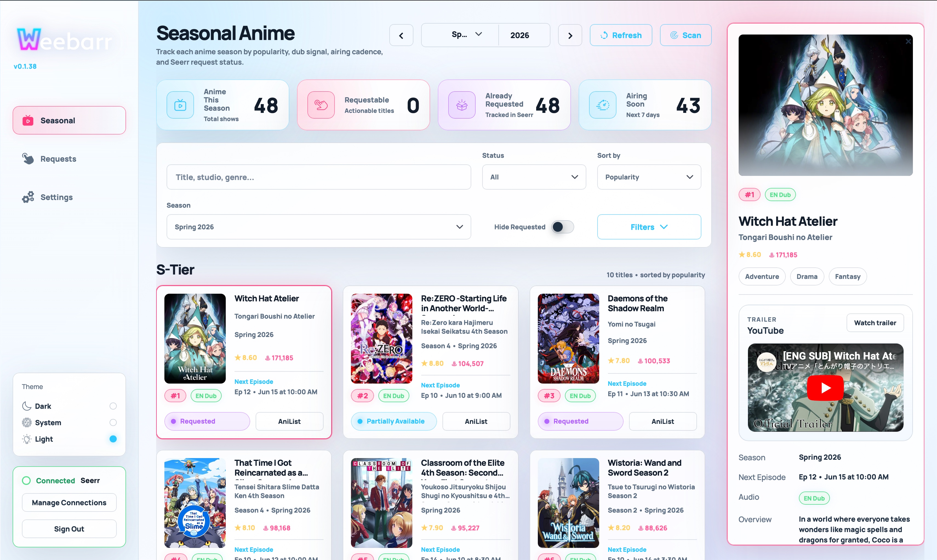
Task: Click EN Dub badge on Daemons card
Action: 580,396
